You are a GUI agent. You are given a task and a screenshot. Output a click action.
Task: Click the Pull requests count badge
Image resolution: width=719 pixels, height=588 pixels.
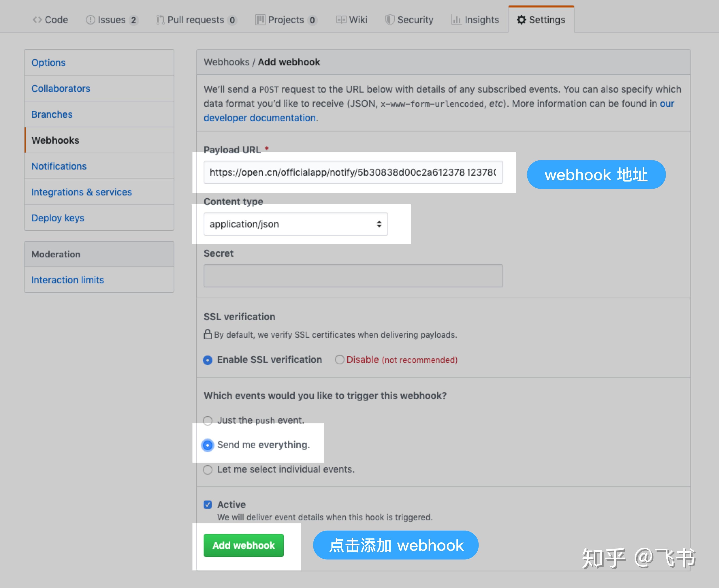[x=232, y=20]
